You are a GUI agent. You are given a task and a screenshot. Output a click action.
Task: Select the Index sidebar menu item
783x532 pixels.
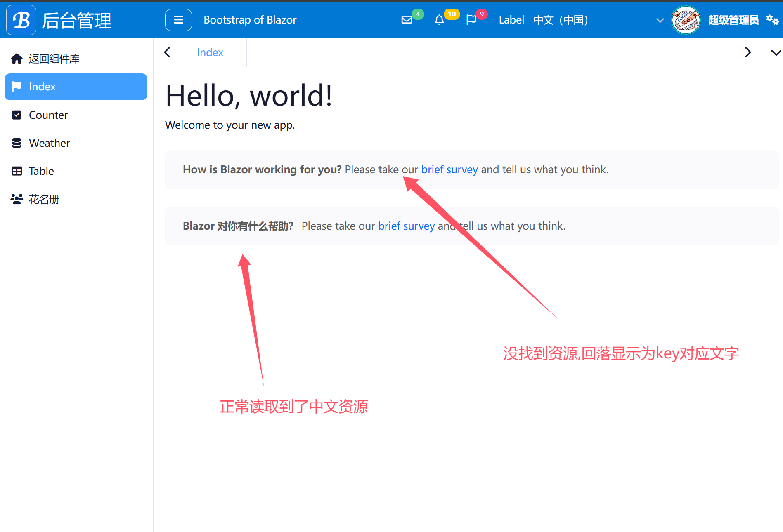(x=76, y=87)
